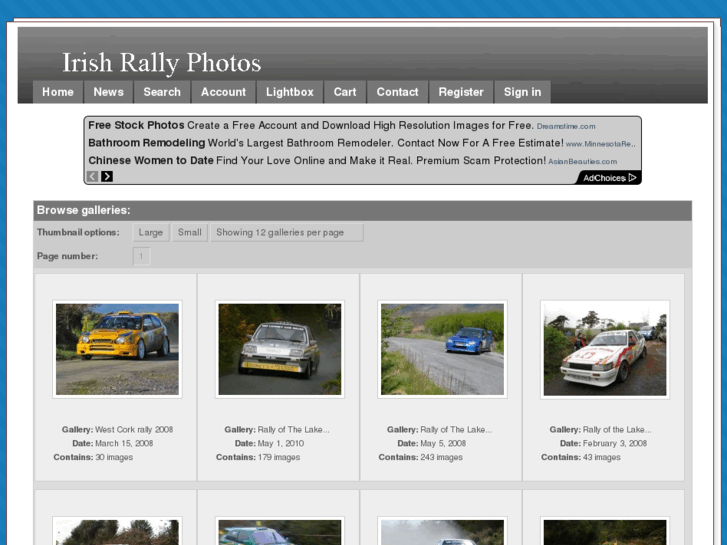Viewport: 727px width, 545px height.
Task: Open the blue car May 5, 2008 thumbnail
Action: 442,349
